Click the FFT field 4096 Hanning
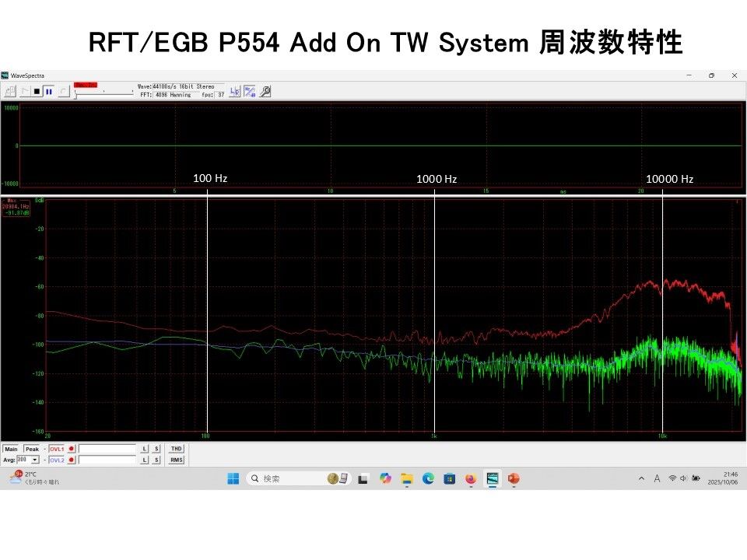Viewport: 747px width, 560px height. coord(176,95)
